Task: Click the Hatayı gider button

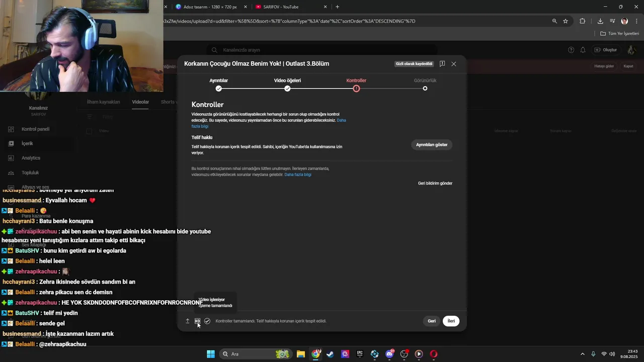Action: pyautogui.click(x=604, y=66)
